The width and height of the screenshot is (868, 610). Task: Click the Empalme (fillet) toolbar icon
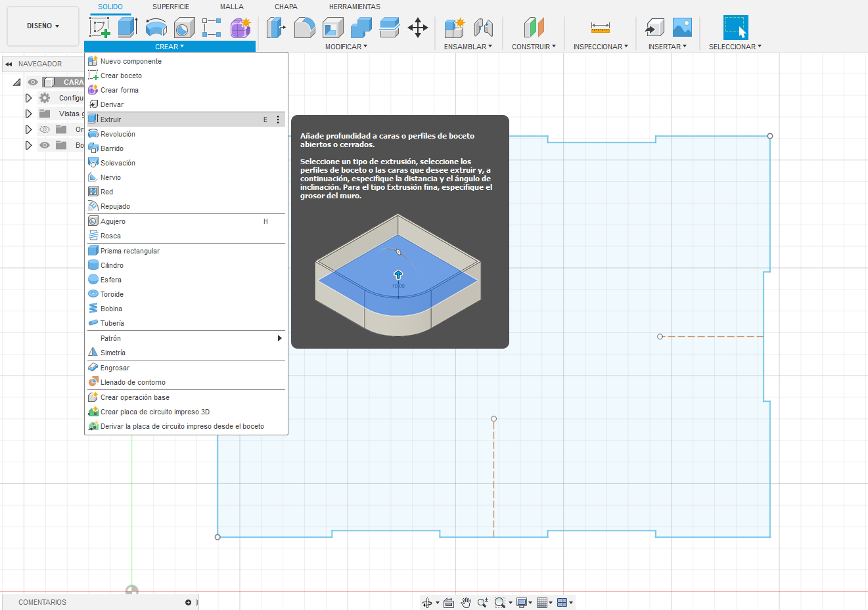coord(304,28)
